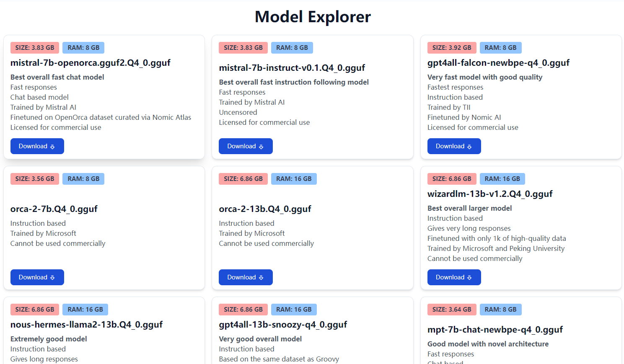624x364 pixels.
Task: Download the wizardlm-13b-v1.2 model
Action: tap(454, 277)
